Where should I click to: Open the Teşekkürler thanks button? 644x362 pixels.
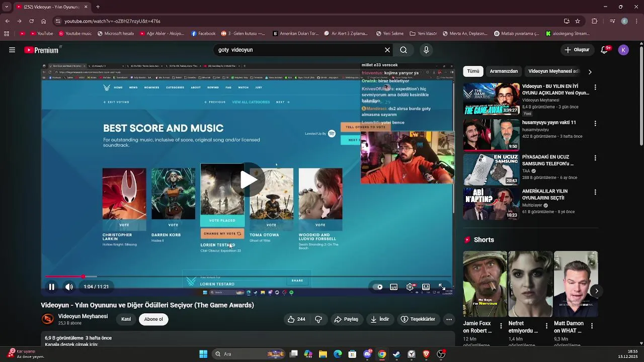click(418, 319)
